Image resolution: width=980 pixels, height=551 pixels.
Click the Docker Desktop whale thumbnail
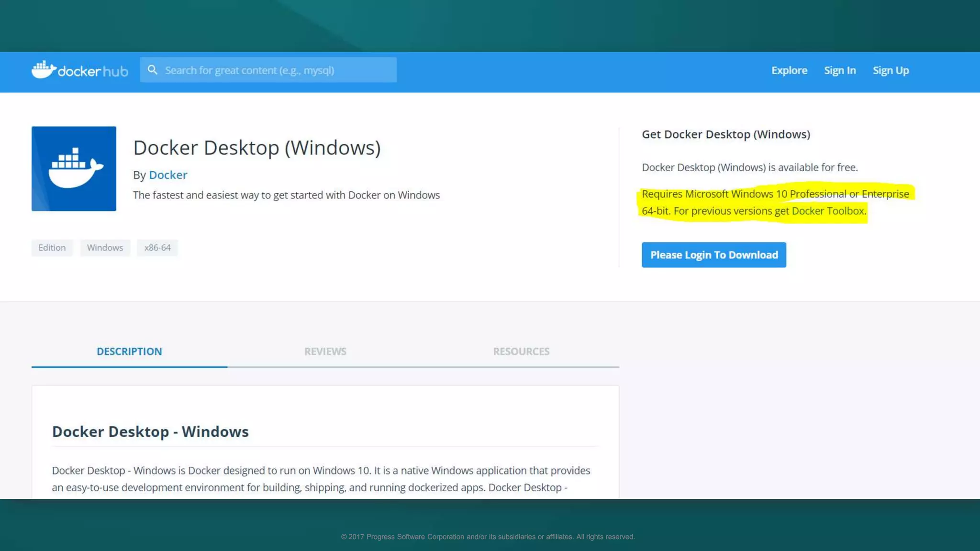[x=74, y=168]
